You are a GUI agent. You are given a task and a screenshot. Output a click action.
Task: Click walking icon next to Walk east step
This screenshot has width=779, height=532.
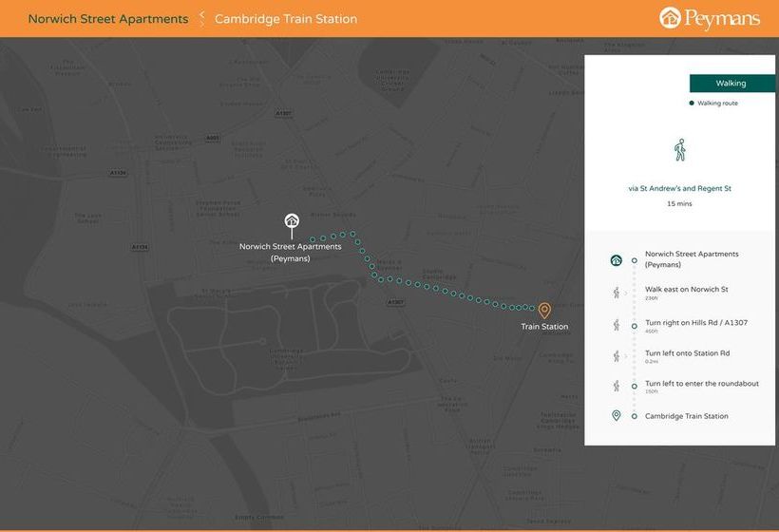point(616,293)
